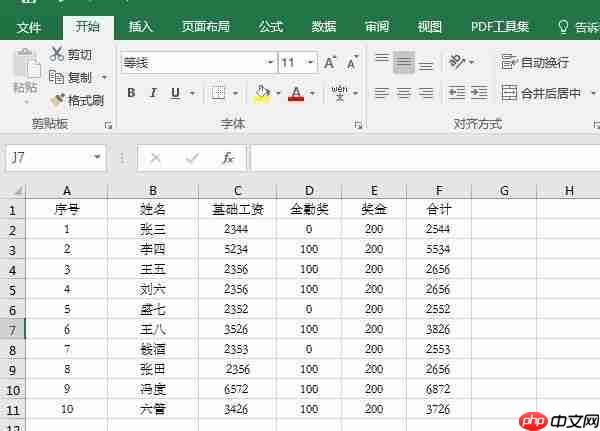The height and width of the screenshot is (431, 600).
Task: Activate the Format Painter brush
Action: point(57,100)
